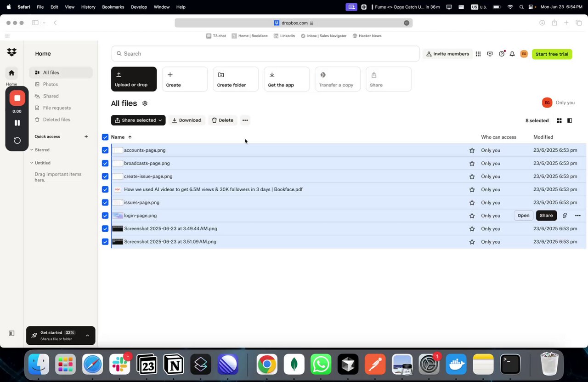Star Screenshot 3.51.09 AM file
This screenshot has width=588, height=382.
coord(472,242)
